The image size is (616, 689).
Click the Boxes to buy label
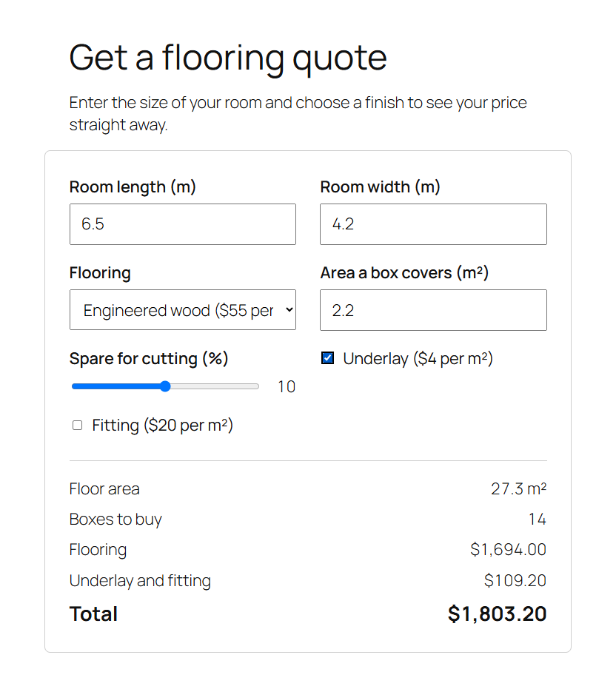pos(115,520)
